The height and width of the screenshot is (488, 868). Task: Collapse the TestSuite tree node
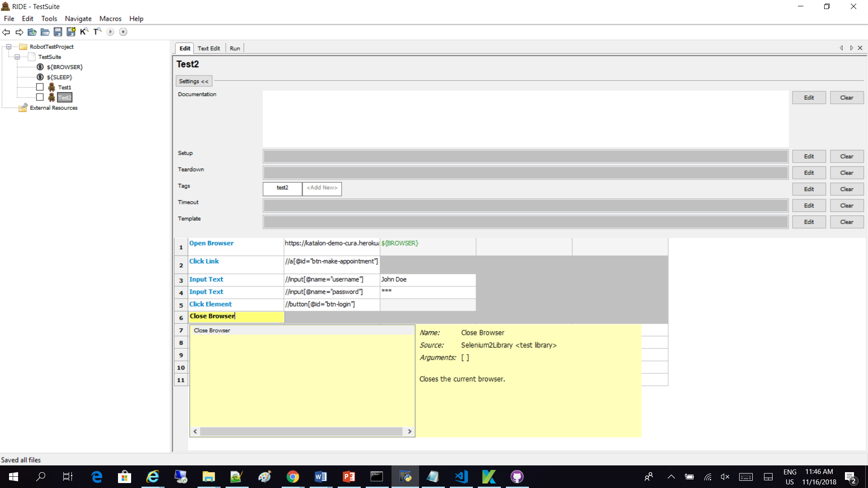coord(17,57)
